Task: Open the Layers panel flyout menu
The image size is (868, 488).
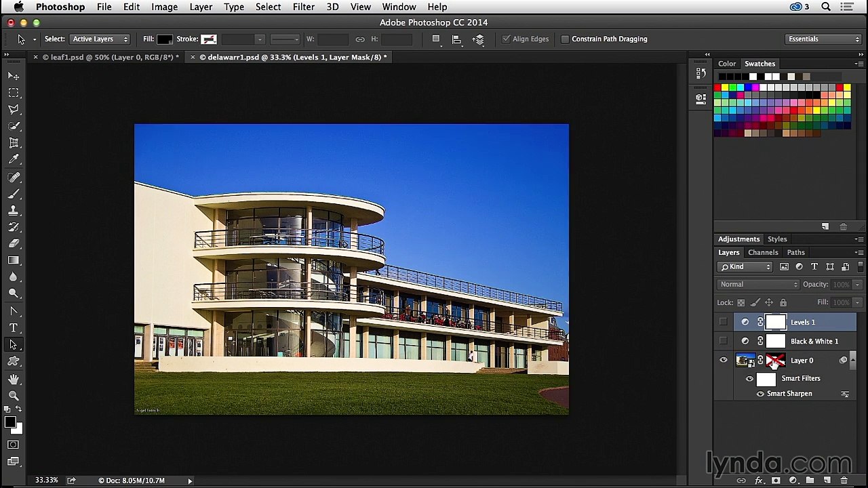Action: (x=859, y=253)
